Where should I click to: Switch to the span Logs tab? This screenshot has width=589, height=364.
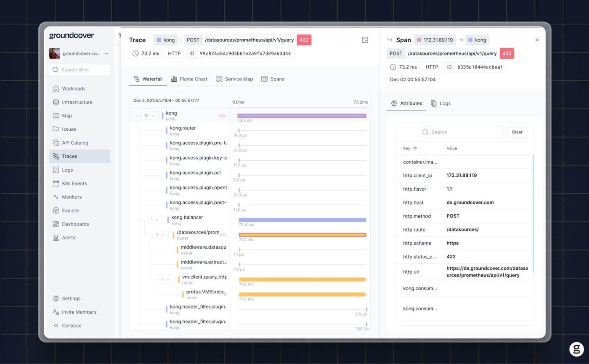440,104
